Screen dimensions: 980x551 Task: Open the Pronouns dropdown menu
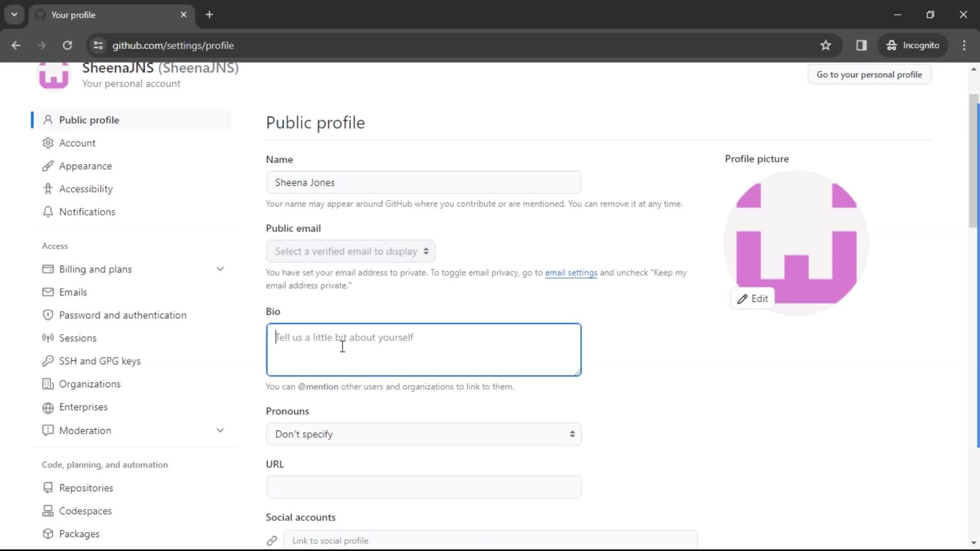point(423,433)
